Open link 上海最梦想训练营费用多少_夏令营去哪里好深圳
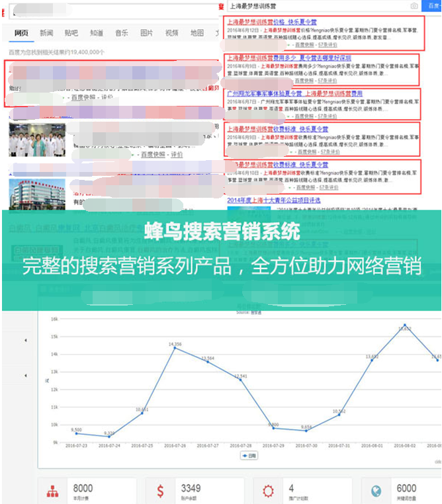Screen dimensions: 442x504 pyautogui.click(x=289, y=58)
